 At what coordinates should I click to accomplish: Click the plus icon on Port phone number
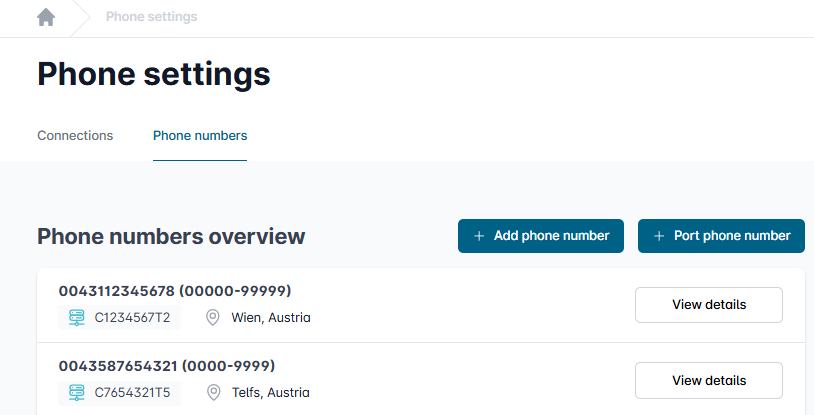(x=659, y=236)
